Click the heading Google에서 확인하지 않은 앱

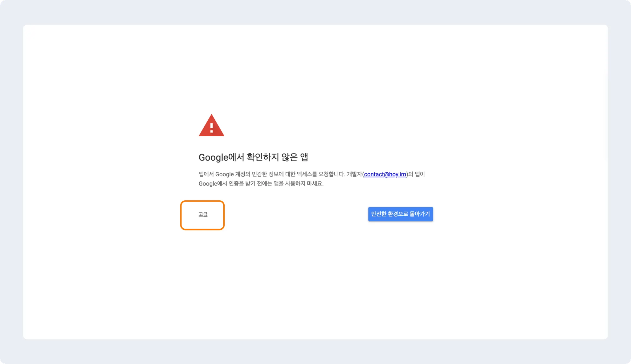[253, 157]
